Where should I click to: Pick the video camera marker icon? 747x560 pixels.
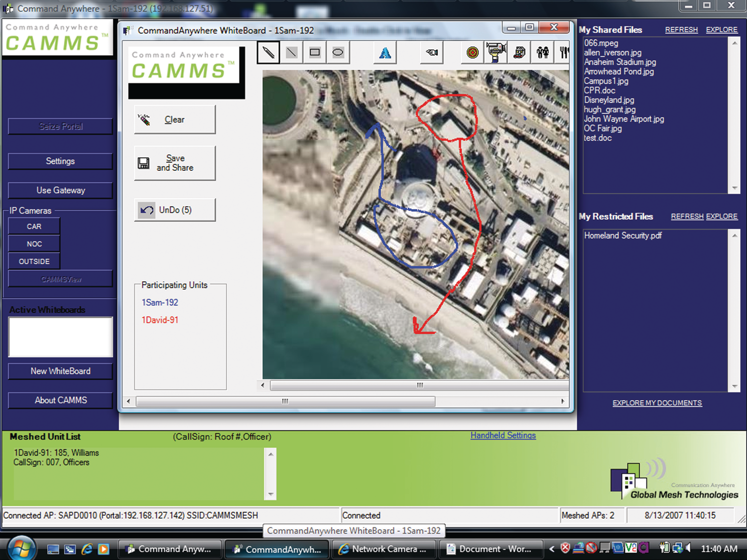pyautogui.click(x=496, y=52)
